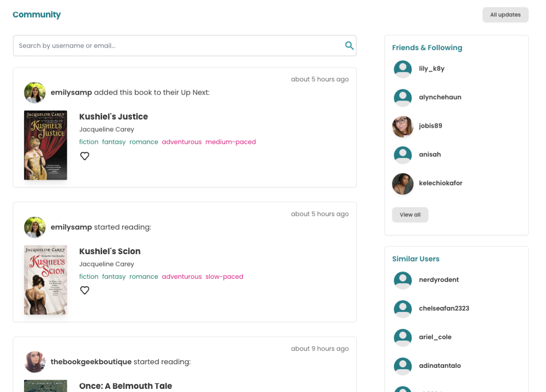Click the about 9 hours ago timestamp
Screen dimensions: 546x392
(x=320, y=349)
